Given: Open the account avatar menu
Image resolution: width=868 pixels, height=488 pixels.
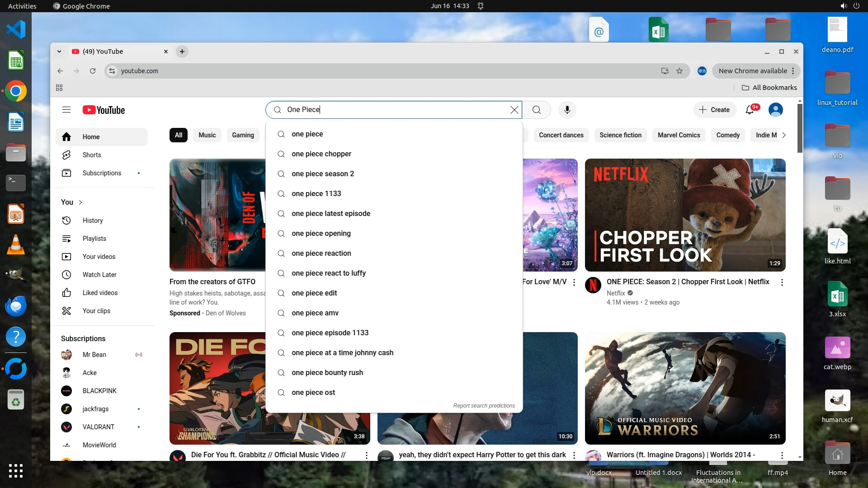Looking at the screenshot, I should tap(775, 110).
